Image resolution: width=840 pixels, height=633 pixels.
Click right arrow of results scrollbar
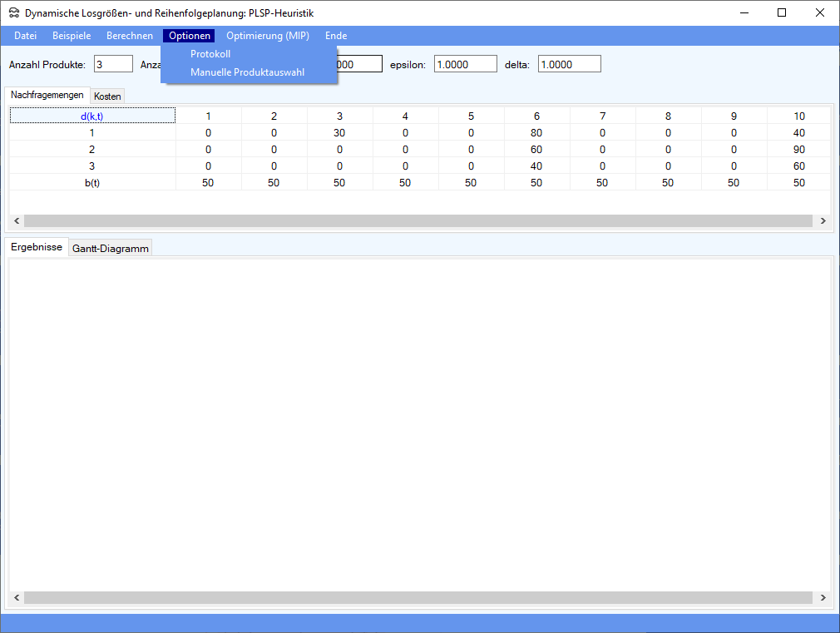click(823, 598)
